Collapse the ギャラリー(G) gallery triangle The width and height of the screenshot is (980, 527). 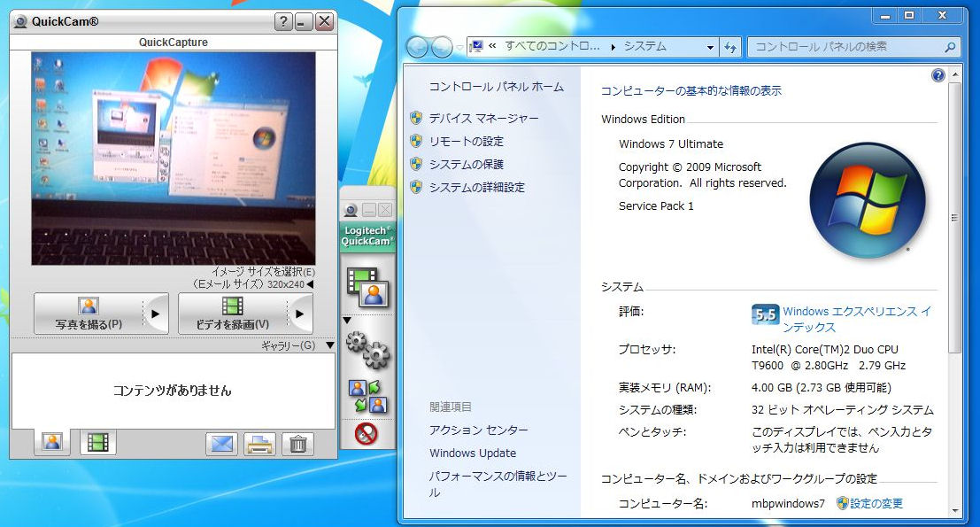point(330,345)
